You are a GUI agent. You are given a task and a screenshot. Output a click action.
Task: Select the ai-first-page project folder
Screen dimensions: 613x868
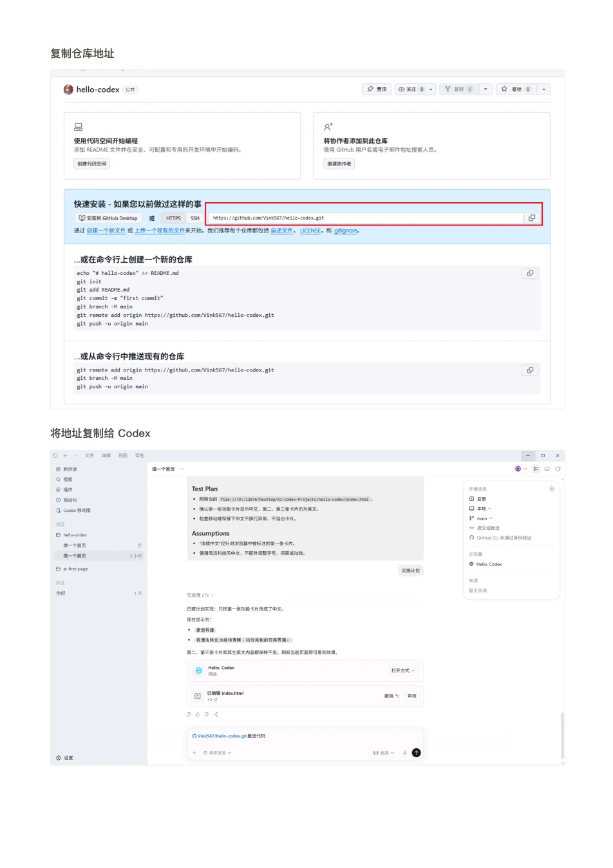coord(72,569)
